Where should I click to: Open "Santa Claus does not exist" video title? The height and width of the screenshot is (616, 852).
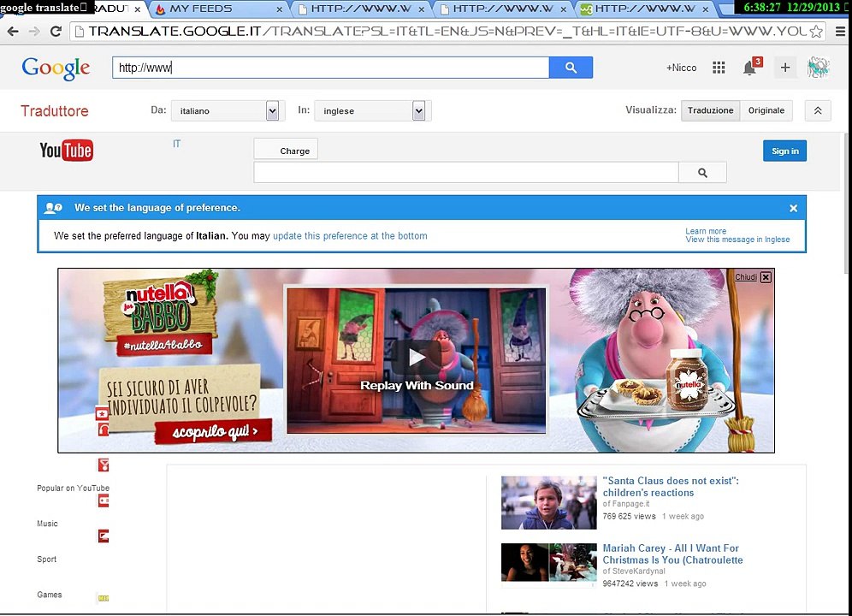670,487
